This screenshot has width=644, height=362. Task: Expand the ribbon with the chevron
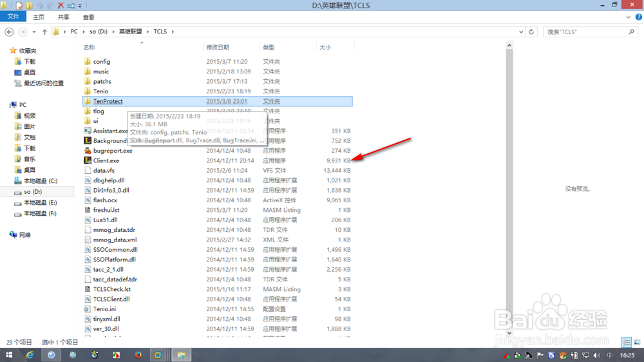click(x=629, y=17)
